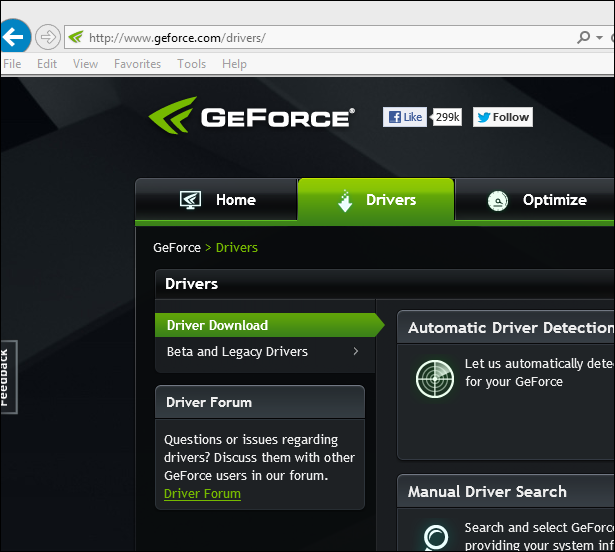Open the Favorites menu
Viewport: 615px width, 552px height.
click(x=137, y=64)
